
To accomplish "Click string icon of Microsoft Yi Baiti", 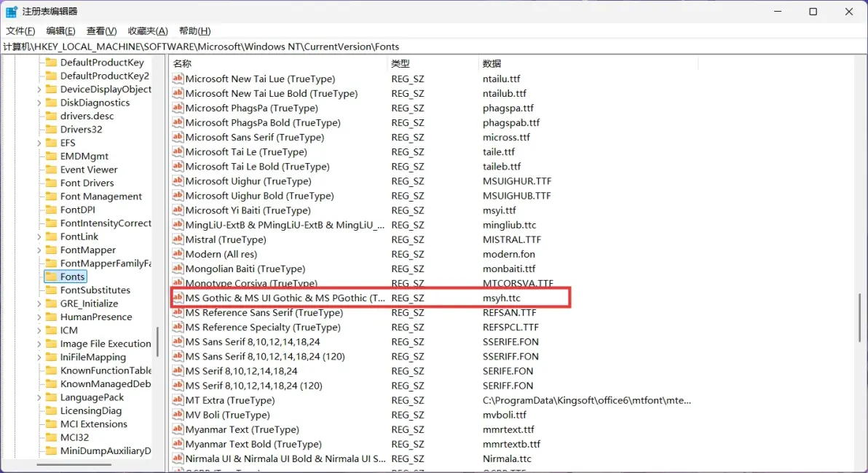I will point(177,210).
